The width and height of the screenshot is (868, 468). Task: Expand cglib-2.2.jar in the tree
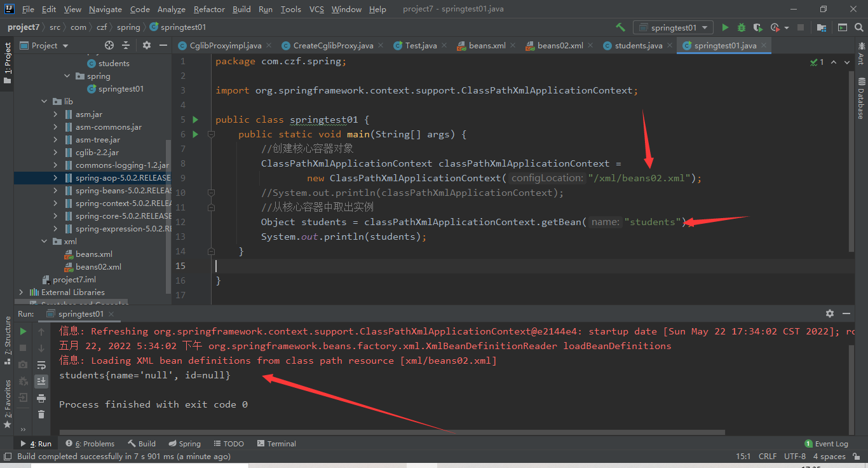coord(56,152)
